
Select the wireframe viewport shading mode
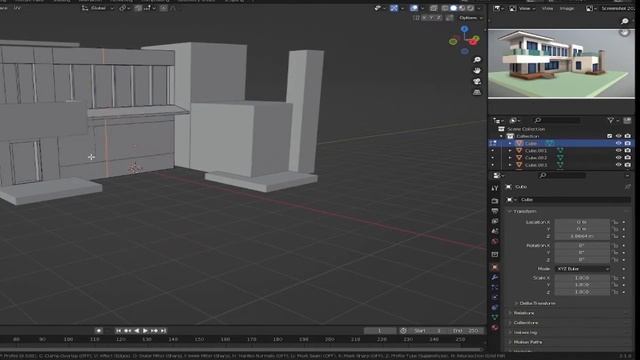click(x=445, y=8)
